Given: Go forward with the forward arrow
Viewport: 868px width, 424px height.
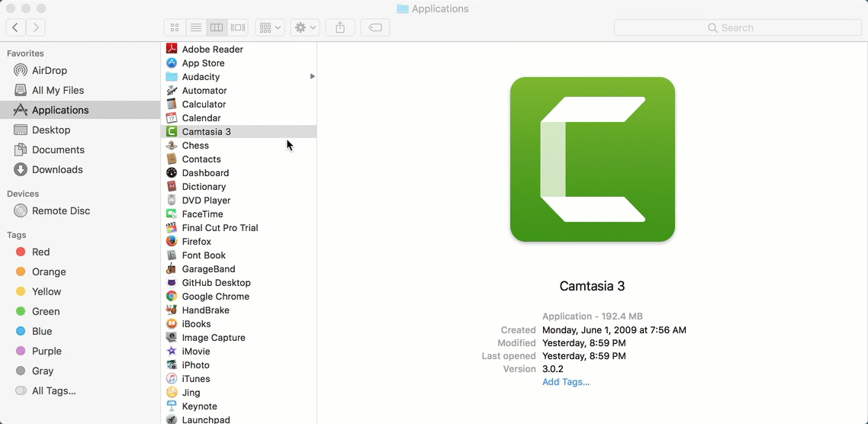Looking at the screenshot, I should click(35, 27).
